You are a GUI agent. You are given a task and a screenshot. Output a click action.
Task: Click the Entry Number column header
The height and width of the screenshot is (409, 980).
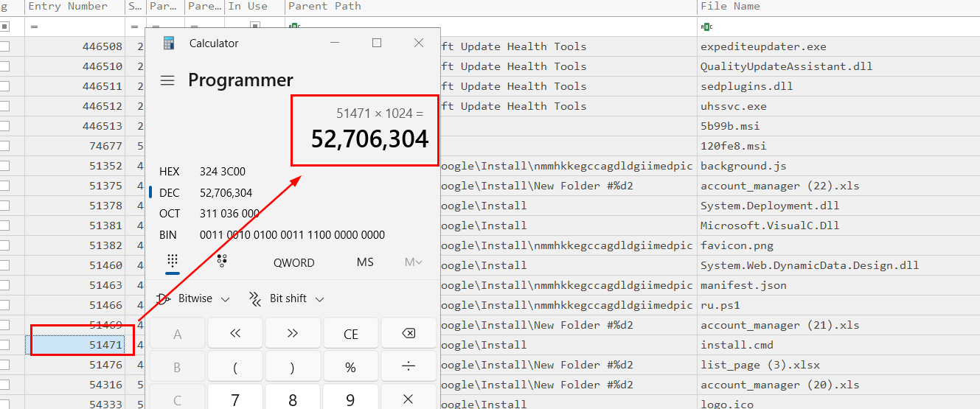pyautogui.click(x=68, y=7)
